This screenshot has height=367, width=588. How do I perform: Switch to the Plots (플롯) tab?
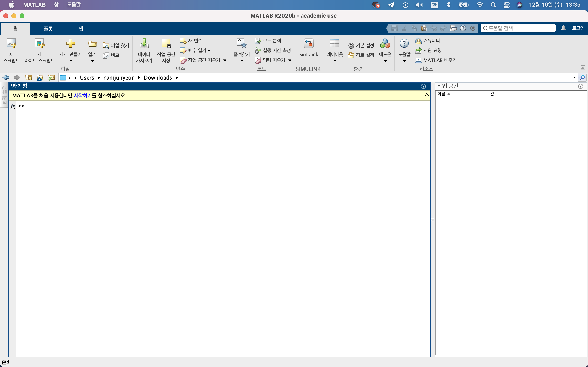point(48,29)
